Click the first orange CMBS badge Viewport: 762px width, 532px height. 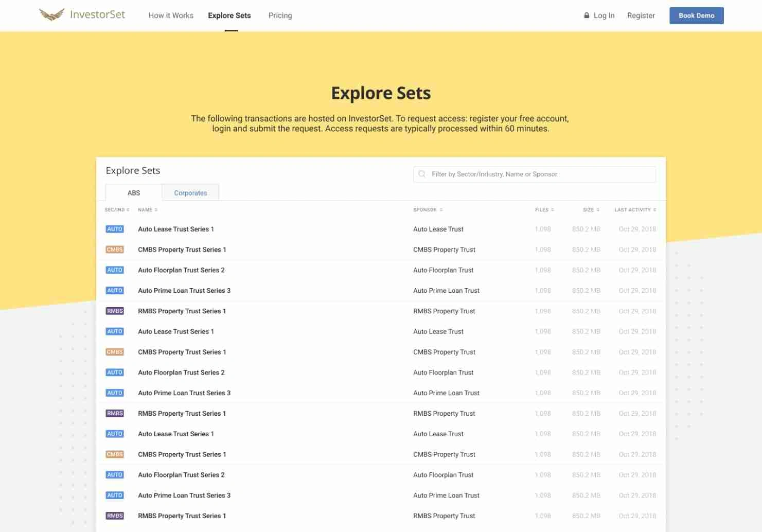(115, 250)
